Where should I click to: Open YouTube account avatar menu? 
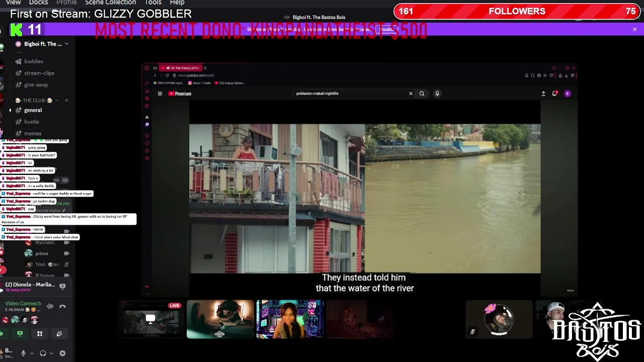[567, 94]
